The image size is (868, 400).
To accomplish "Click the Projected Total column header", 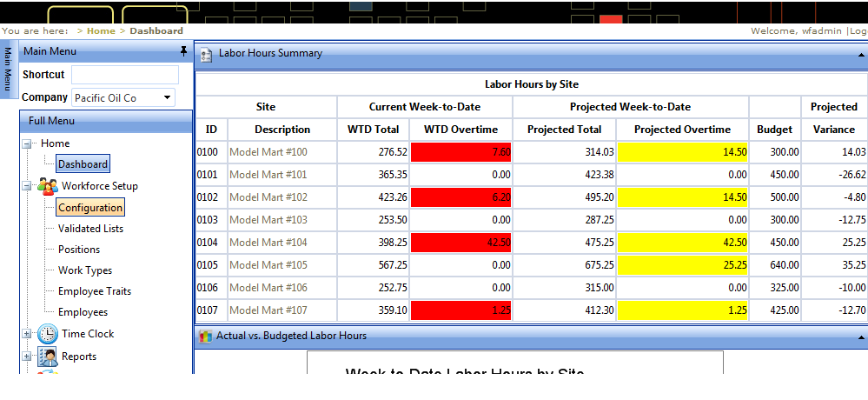I will [564, 130].
